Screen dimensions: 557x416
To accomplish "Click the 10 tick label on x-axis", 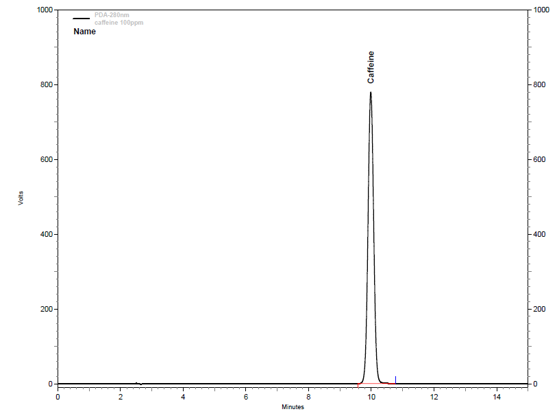I will [x=371, y=397].
